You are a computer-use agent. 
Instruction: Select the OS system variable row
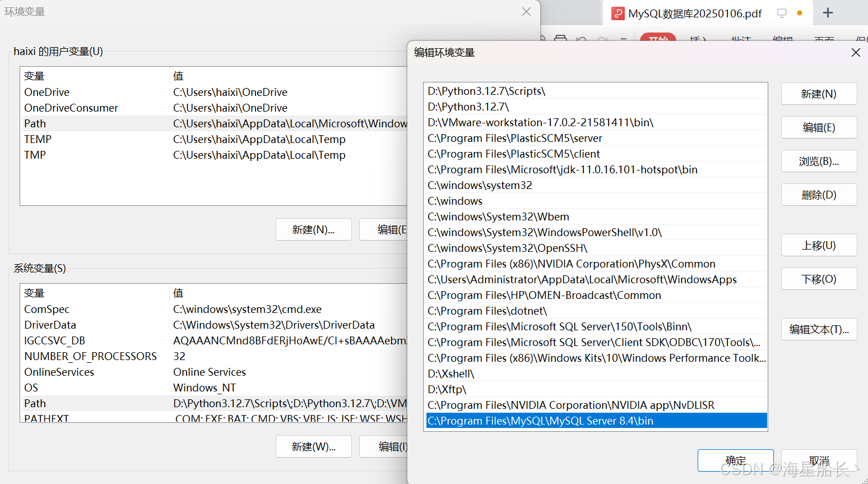coord(214,388)
